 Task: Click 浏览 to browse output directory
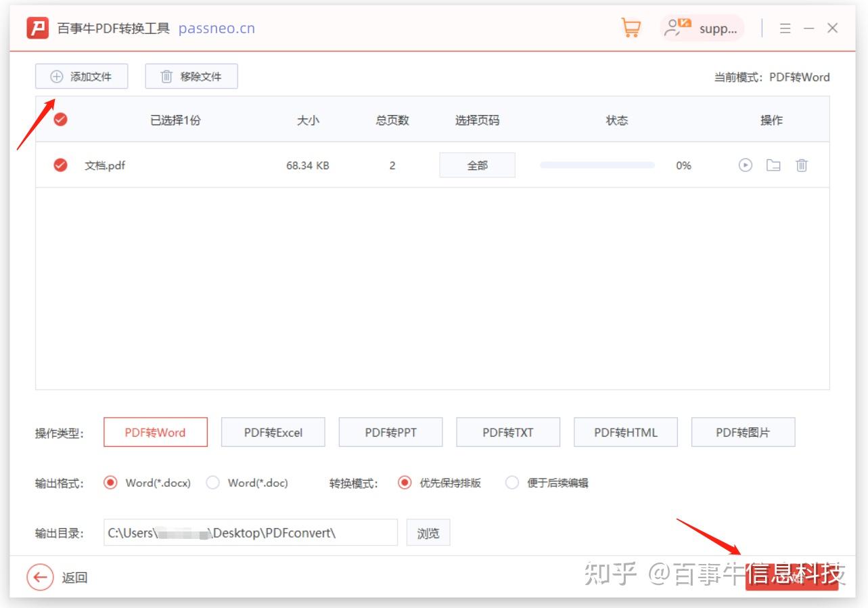pyautogui.click(x=428, y=533)
